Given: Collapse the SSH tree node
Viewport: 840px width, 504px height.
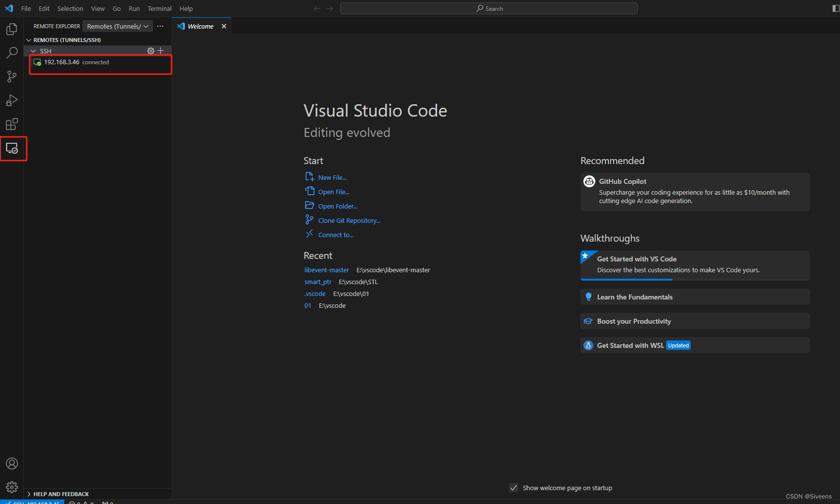Looking at the screenshot, I should click(x=33, y=51).
